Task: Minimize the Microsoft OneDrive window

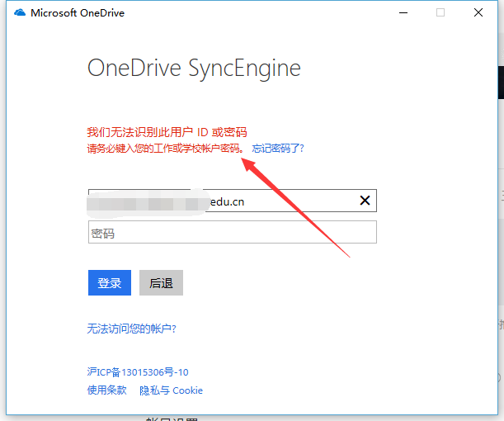Action: (x=403, y=13)
